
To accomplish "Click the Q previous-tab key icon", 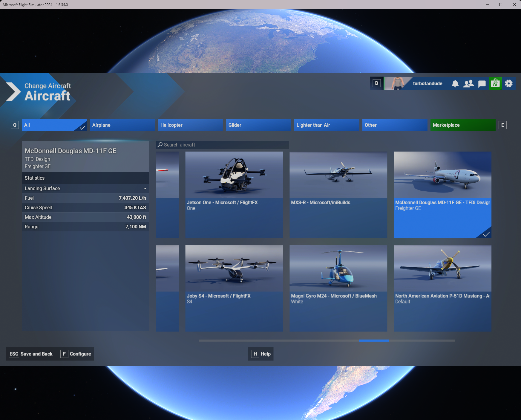I will click(15, 125).
